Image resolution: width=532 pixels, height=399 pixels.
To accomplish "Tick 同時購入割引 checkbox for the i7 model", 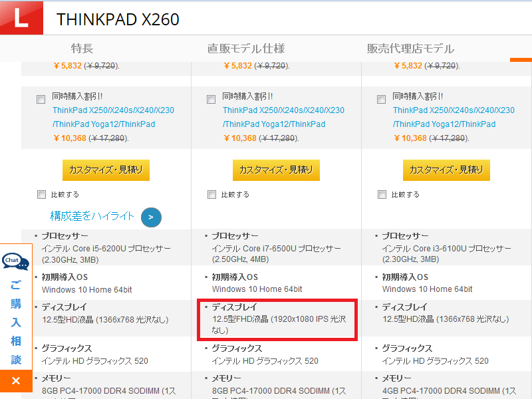I will [211, 99].
